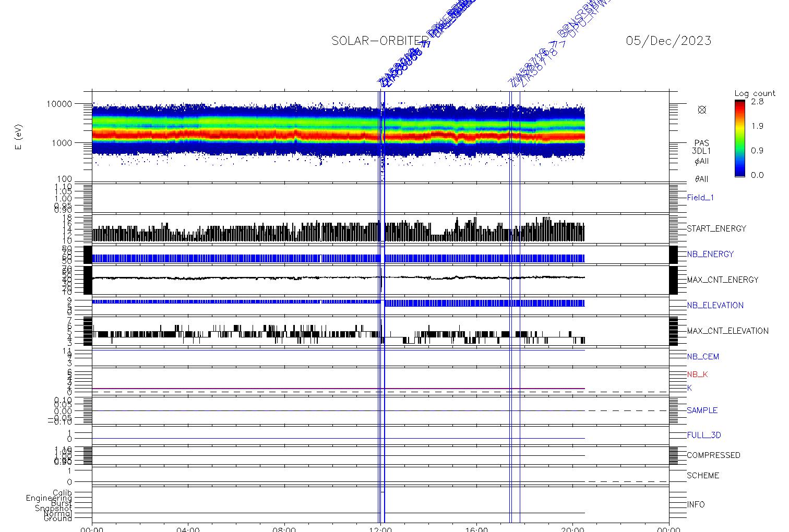Viewport: 789px width, 532px height.
Task: Click the Engineering mode label
Action: 49,498
